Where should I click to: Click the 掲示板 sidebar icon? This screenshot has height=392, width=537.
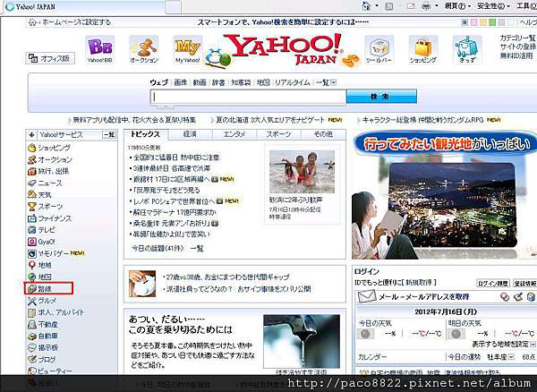pyautogui.click(x=32, y=348)
